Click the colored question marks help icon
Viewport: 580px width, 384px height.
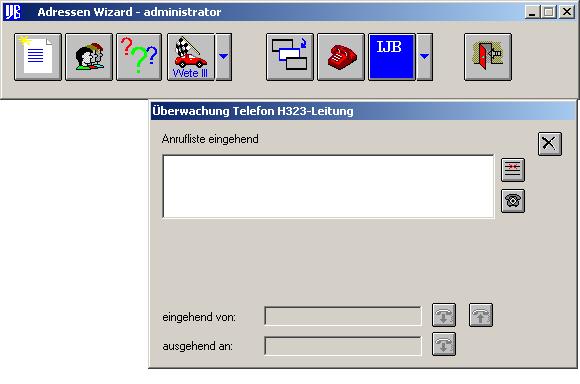coord(139,57)
